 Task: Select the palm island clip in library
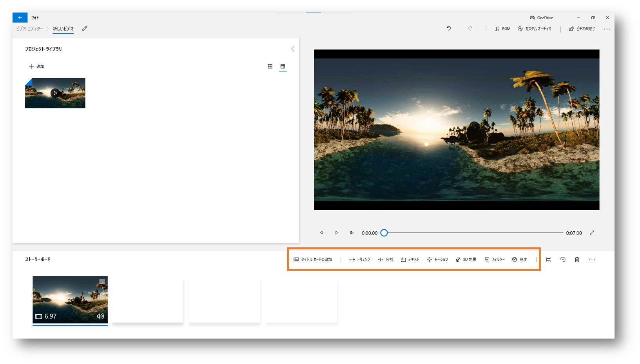(x=55, y=93)
